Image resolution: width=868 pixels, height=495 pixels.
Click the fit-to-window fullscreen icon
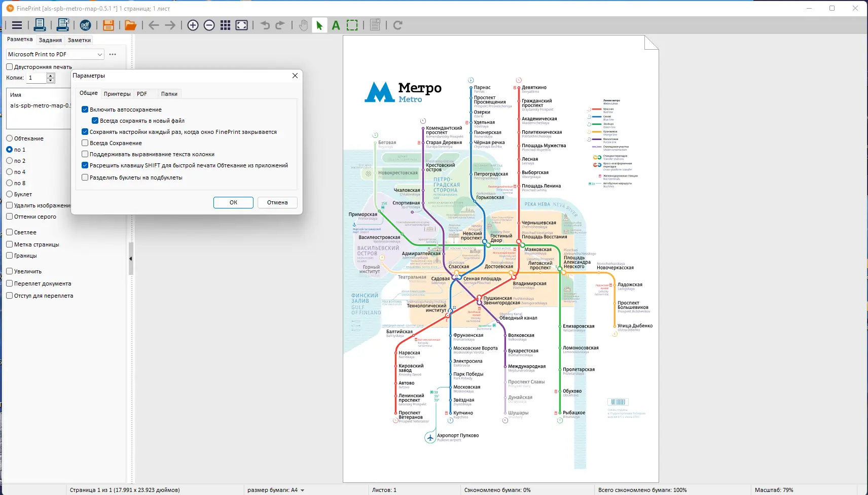(x=242, y=25)
